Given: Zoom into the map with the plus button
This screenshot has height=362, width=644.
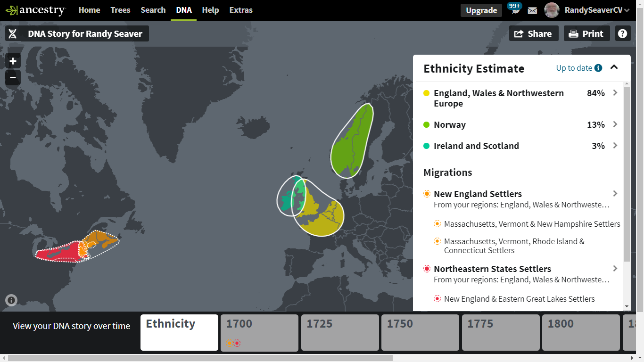Looking at the screenshot, I should (x=12, y=60).
